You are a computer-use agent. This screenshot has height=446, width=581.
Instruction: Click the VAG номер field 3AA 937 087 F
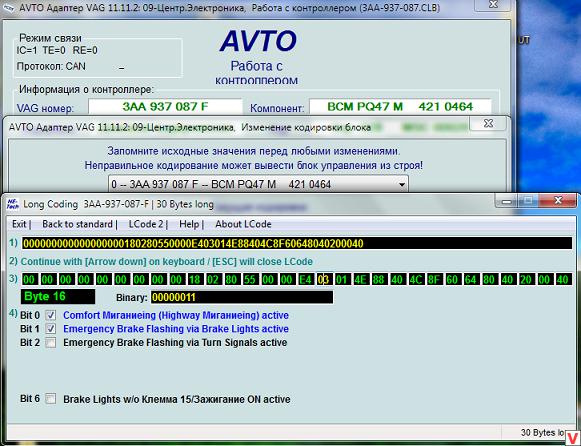165,107
